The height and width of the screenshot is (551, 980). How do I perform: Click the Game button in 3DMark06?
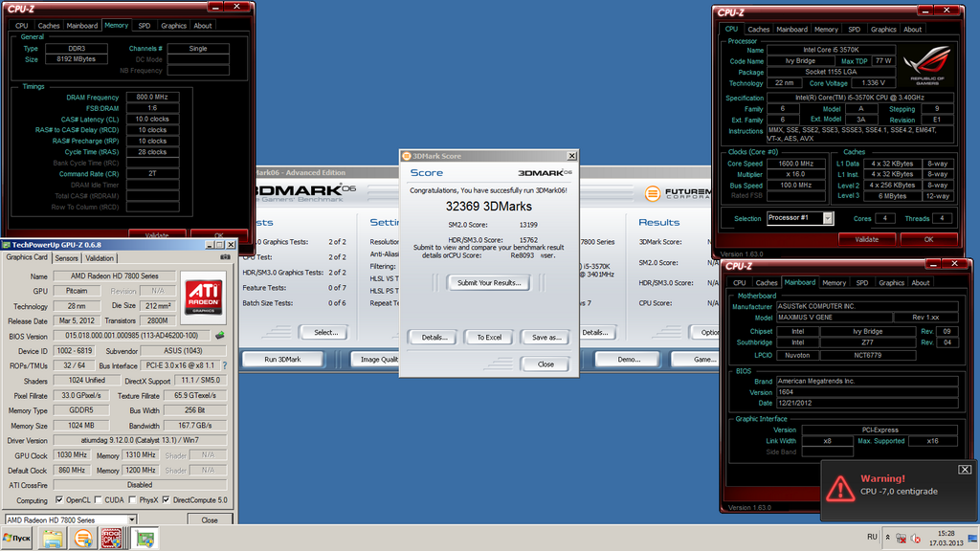point(695,360)
